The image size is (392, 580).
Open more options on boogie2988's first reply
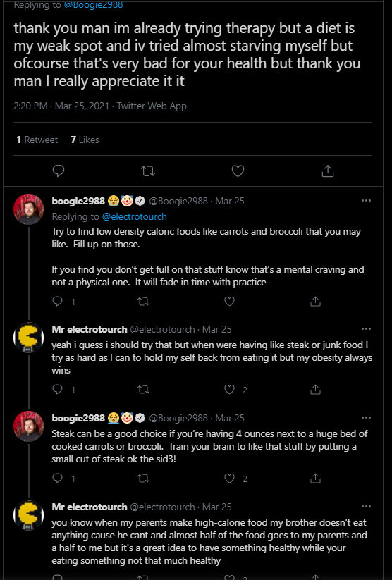click(x=366, y=200)
